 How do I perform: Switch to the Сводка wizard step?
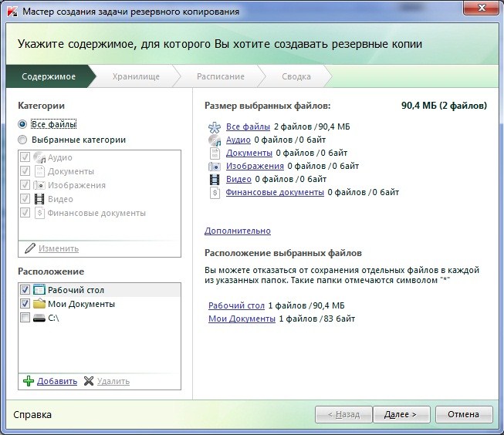(x=296, y=76)
